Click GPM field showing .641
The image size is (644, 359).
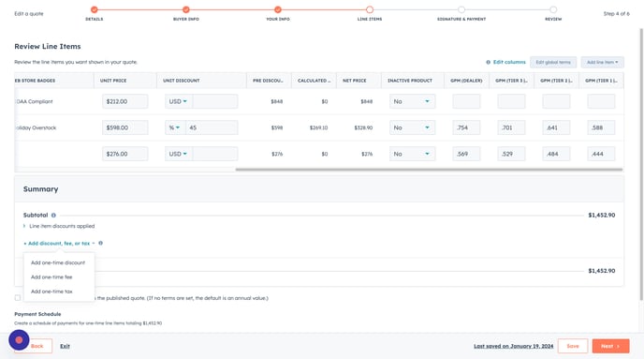556,127
